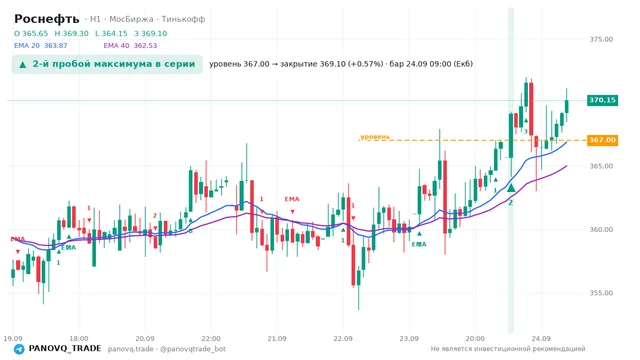Click the highlighted signal bar column at 24.09 09:00
The width and height of the screenshot is (640, 360).
(x=511, y=170)
